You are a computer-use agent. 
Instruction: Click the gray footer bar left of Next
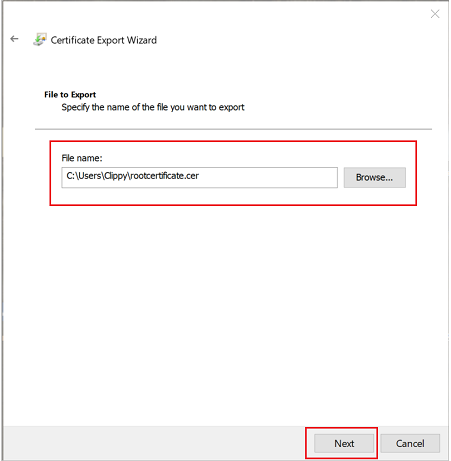point(153,443)
